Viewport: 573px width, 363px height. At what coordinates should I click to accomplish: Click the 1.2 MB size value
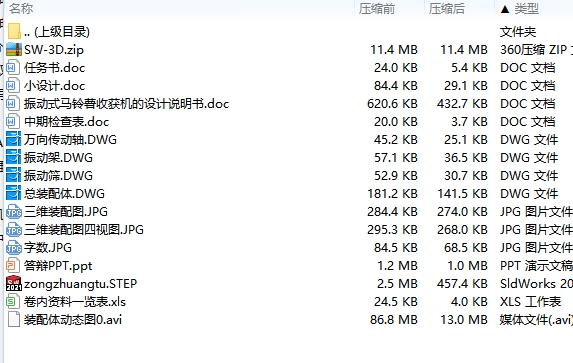click(x=397, y=266)
